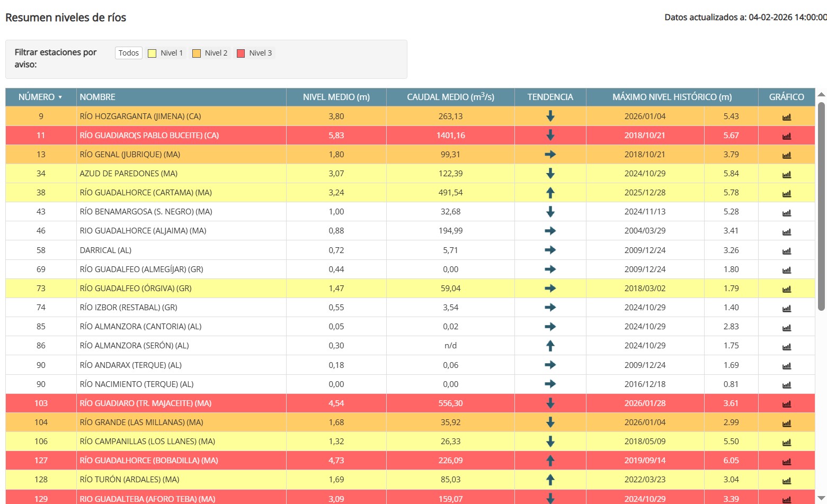The width and height of the screenshot is (827, 504).
Task: Show all stations with Todos button
Action: coord(129,53)
